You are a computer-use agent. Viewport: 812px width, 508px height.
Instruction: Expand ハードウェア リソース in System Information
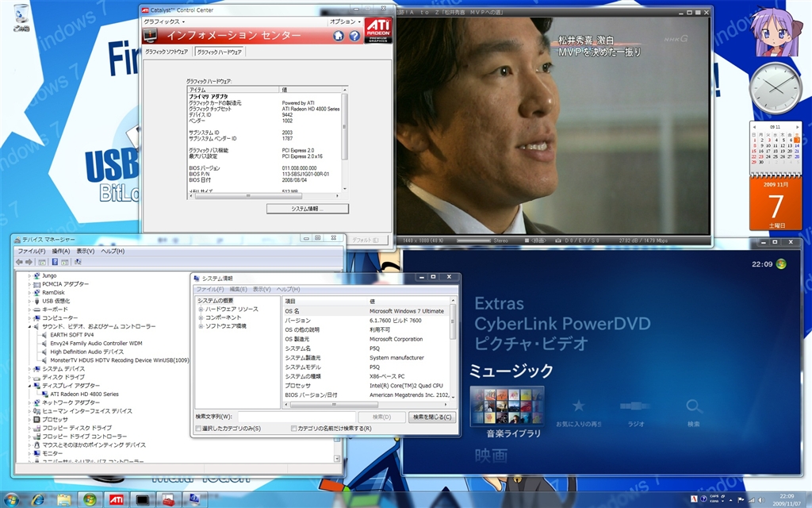click(201, 310)
